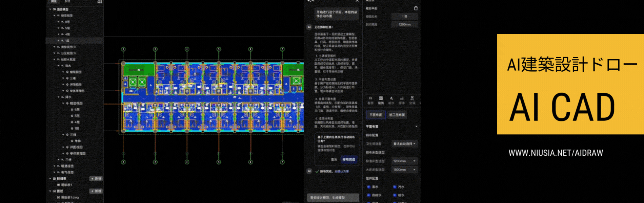This screenshot has height=203, width=644.
Task: Switch to the 平面布置 tab
Action: 376,115
